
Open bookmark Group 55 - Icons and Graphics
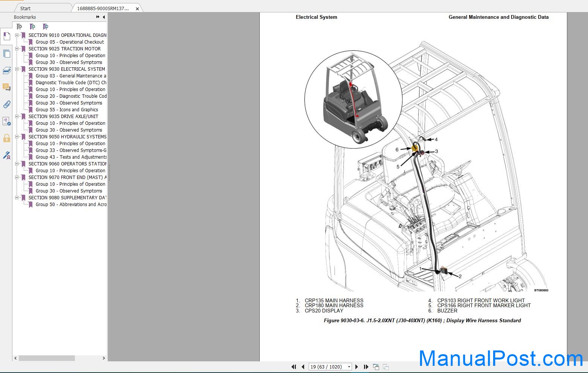click(x=67, y=110)
